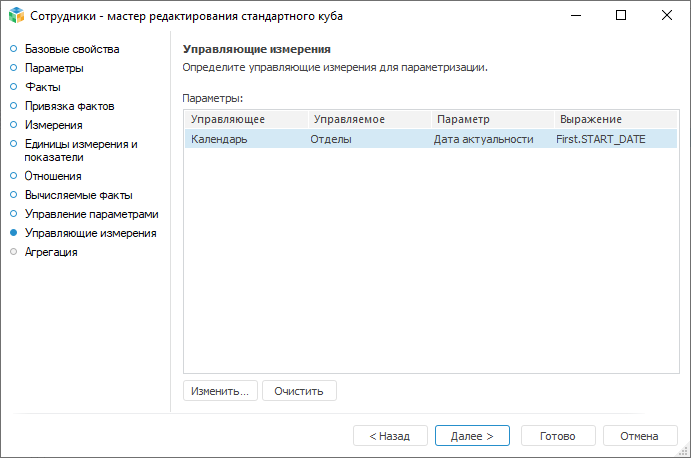Click the Очистить button
Viewport: 691px width, 458px height.
pyautogui.click(x=299, y=391)
